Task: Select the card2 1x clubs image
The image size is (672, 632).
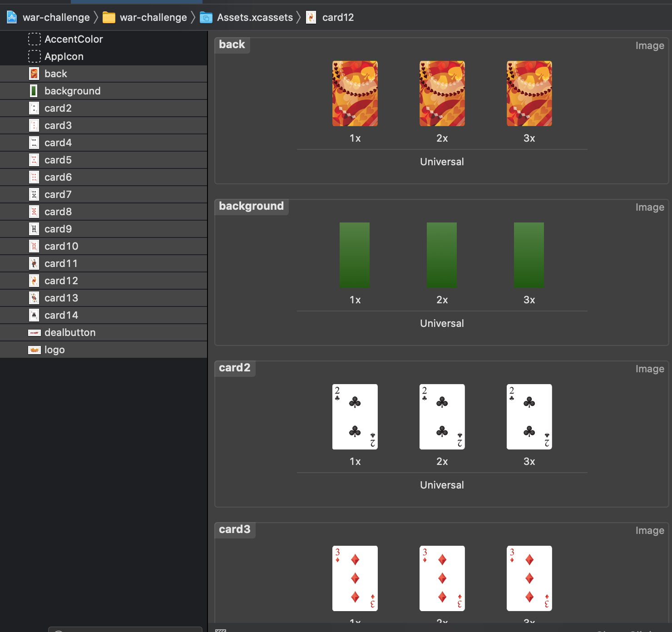Action: (x=355, y=417)
